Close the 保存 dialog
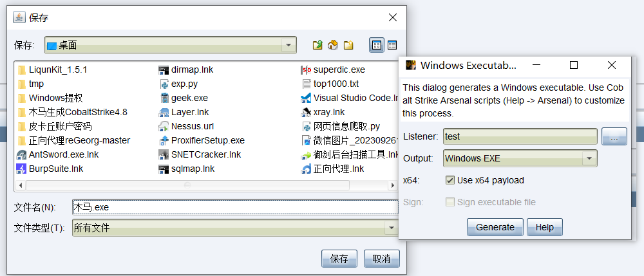 click(x=393, y=17)
